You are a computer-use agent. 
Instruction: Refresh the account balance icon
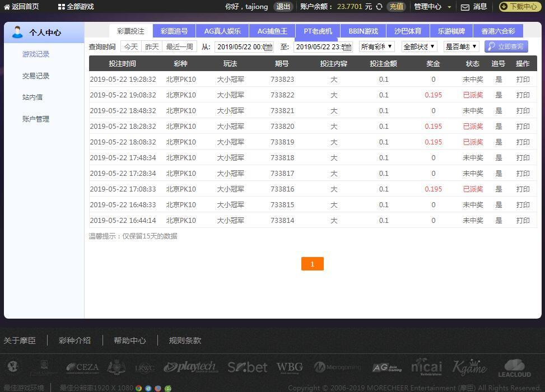click(x=379, y=7)
